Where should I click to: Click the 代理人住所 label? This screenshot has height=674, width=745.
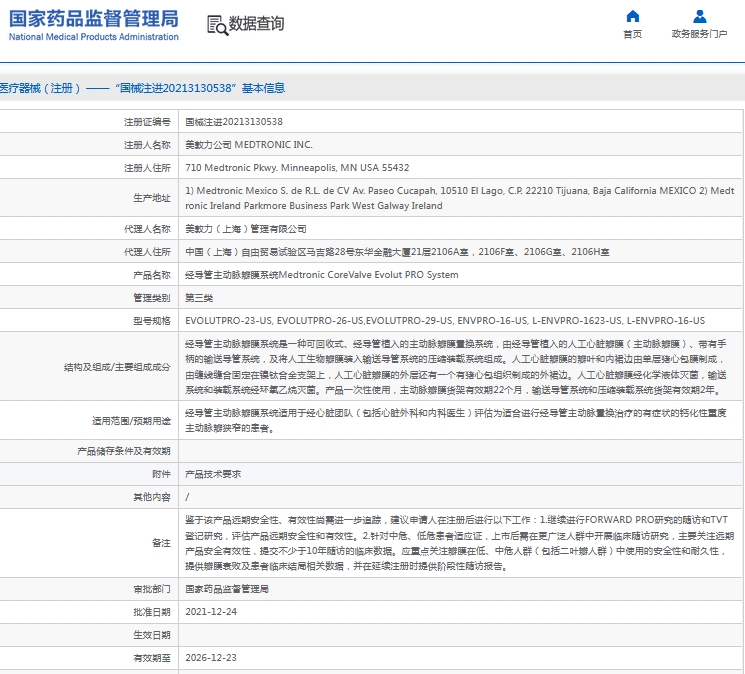coord(147,252)
